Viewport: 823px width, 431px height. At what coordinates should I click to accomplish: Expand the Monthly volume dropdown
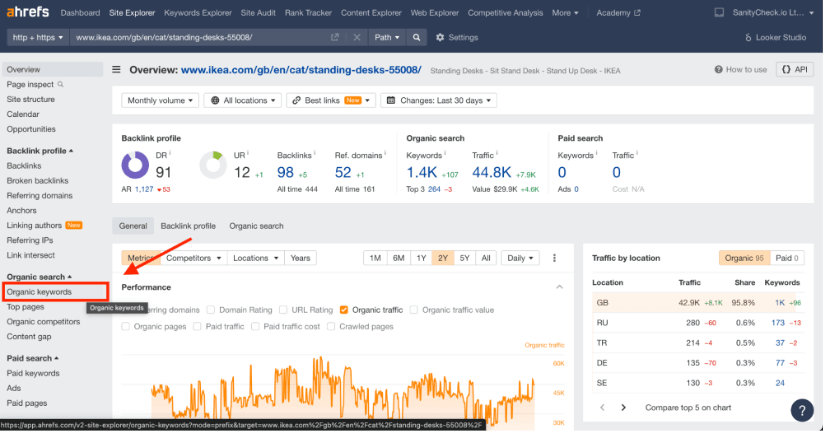coord(159,100)
